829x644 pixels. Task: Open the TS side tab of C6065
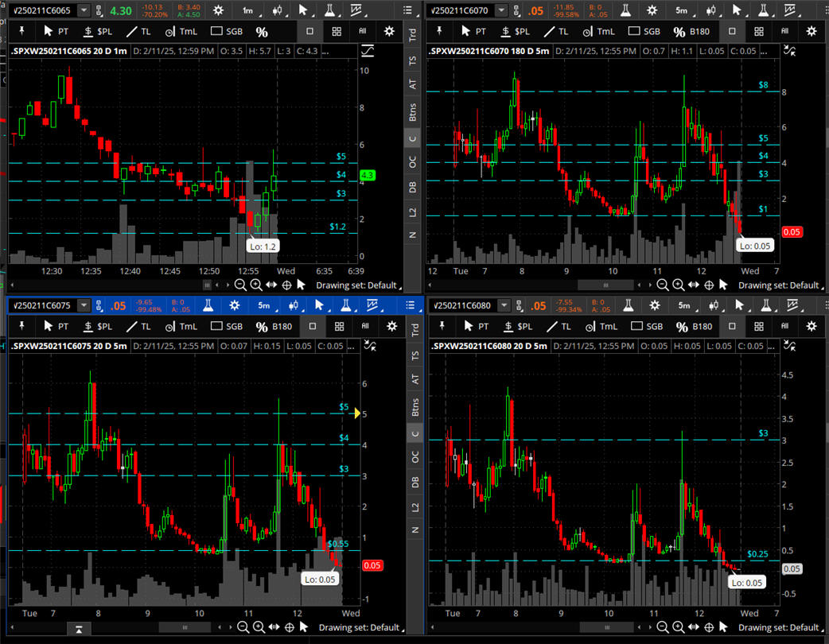[412, 60]
